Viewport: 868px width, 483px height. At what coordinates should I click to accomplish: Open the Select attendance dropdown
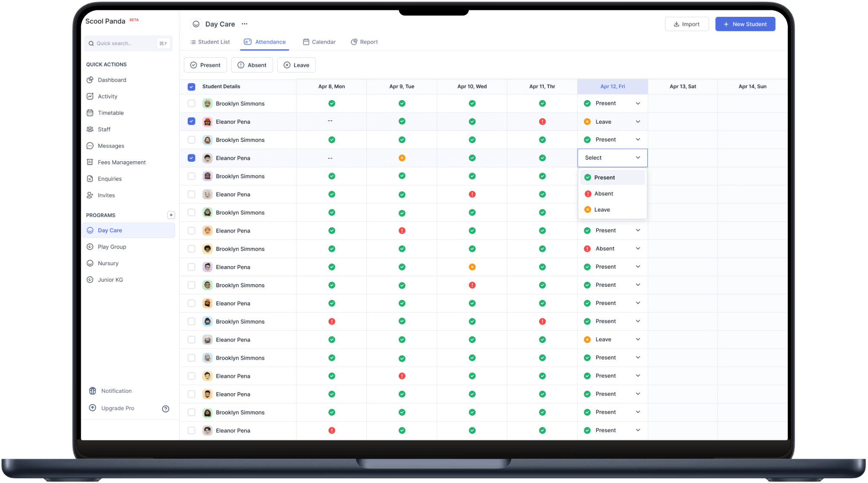coord(612,158)
